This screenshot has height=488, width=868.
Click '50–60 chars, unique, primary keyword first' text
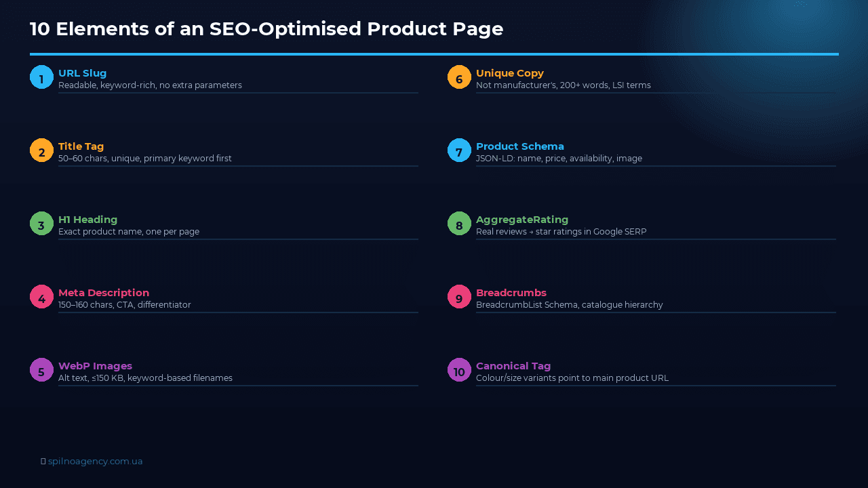145,159
